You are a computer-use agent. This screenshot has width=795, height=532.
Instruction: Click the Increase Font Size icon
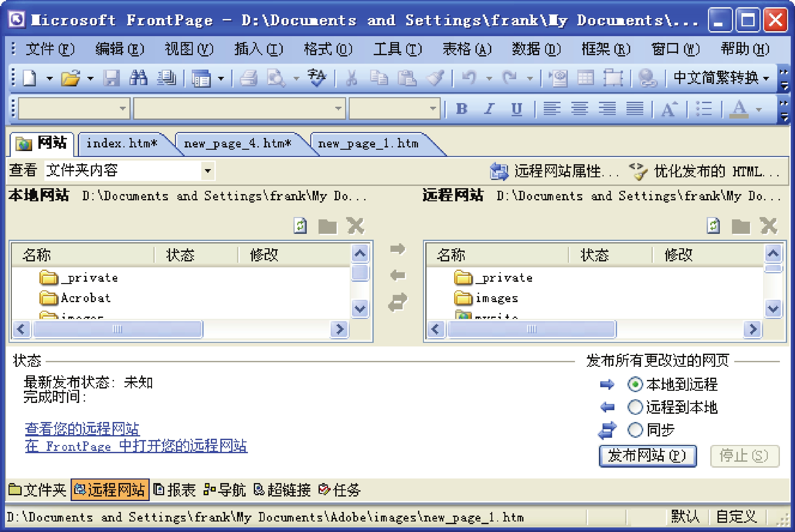click(669, 109)
